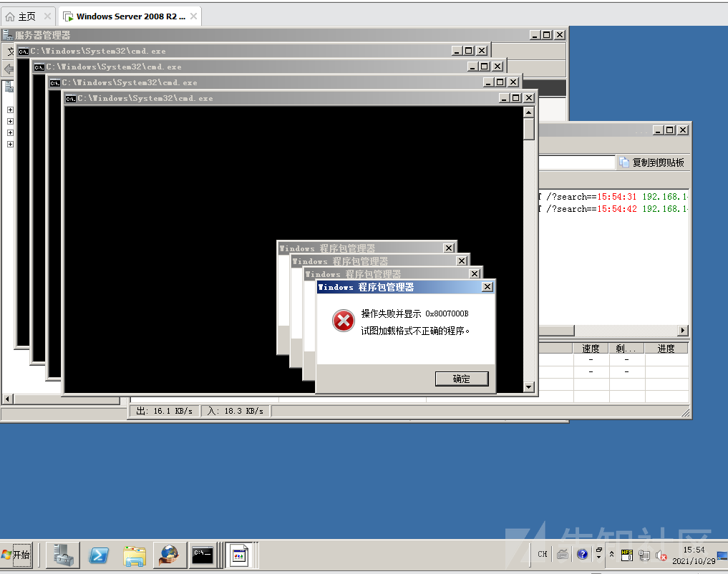Image resolution: width=728 pixels, height=574 pixels.
Task: Maximize the frontmost cmd.exe window
Action: 516,98
